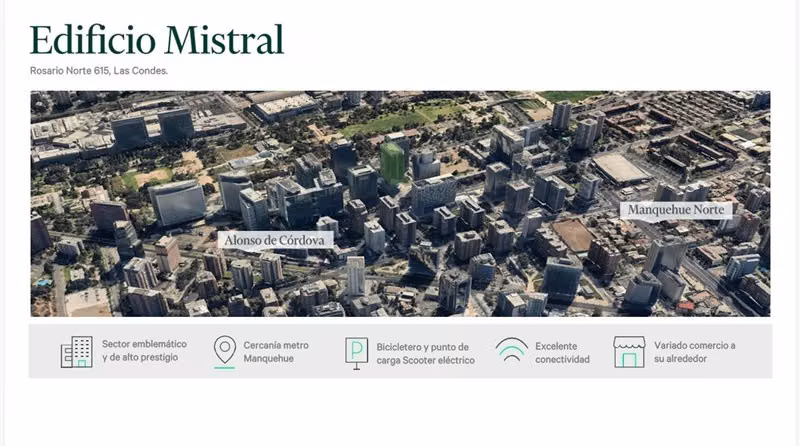The width and height of the screenshot is (800, 446).
Task: Click the green park area in aerial photo
Action: tap(403, 119)
